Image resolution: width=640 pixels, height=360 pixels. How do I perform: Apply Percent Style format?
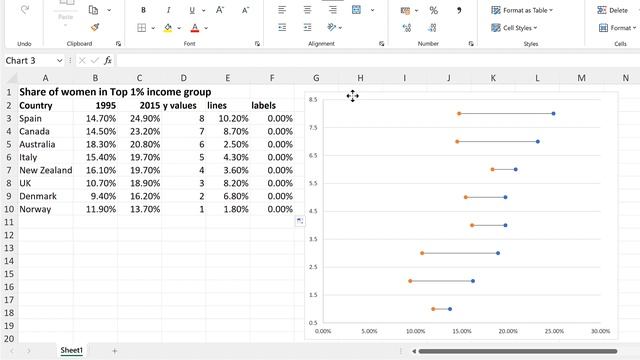pyautogui.click(x=433, y=11)
